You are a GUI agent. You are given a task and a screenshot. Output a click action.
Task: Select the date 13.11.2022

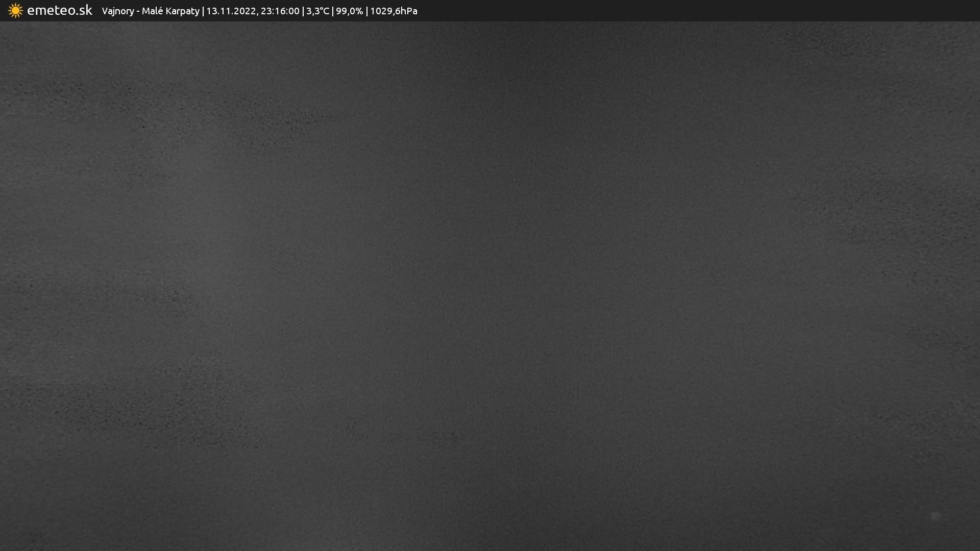231,11
